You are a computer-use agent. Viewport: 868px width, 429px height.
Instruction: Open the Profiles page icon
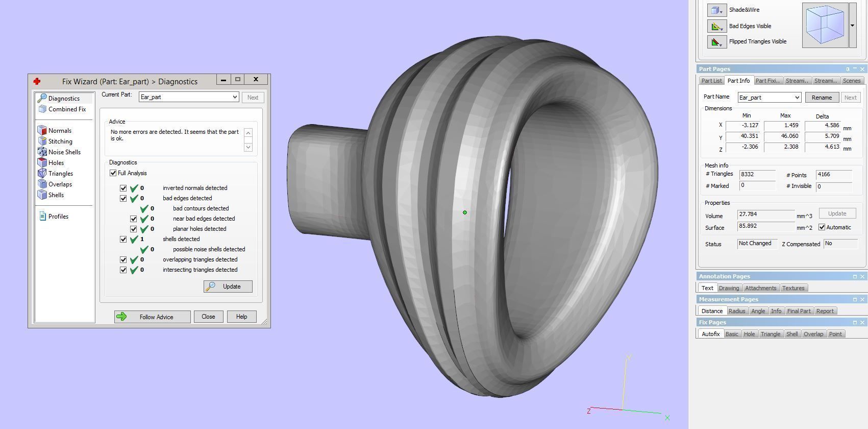(43, 217)
